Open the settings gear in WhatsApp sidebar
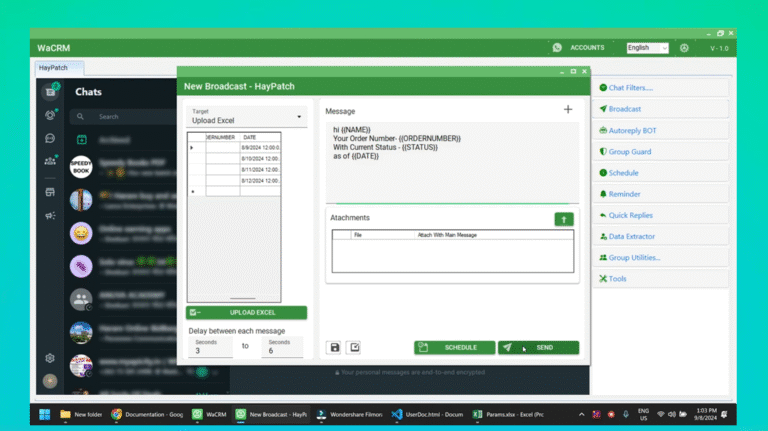This screenshot has height=431, width=768. (49, 358)
